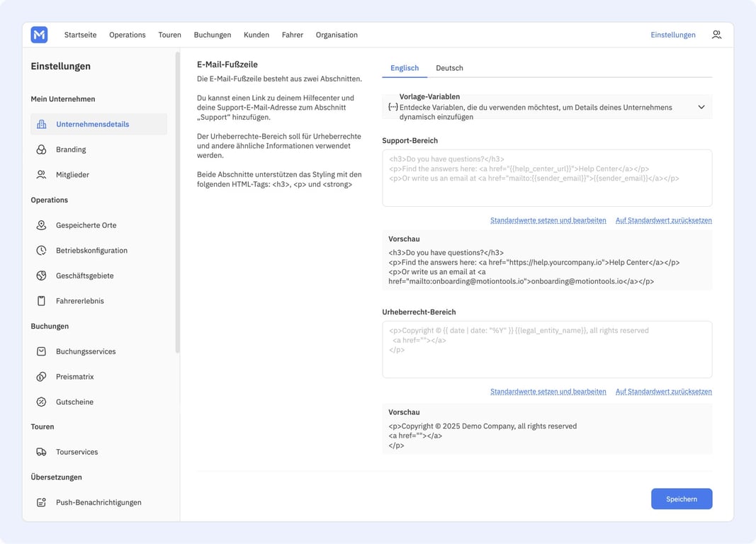This screenshot has height=544, width=756.
Task: Click the Betriebskonfiguration clock icon
Action: (42, 251)
